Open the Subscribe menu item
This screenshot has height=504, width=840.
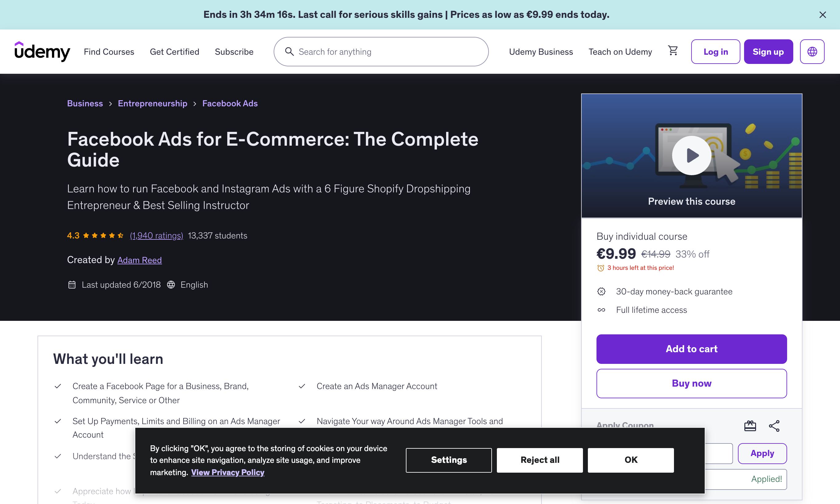234,52
